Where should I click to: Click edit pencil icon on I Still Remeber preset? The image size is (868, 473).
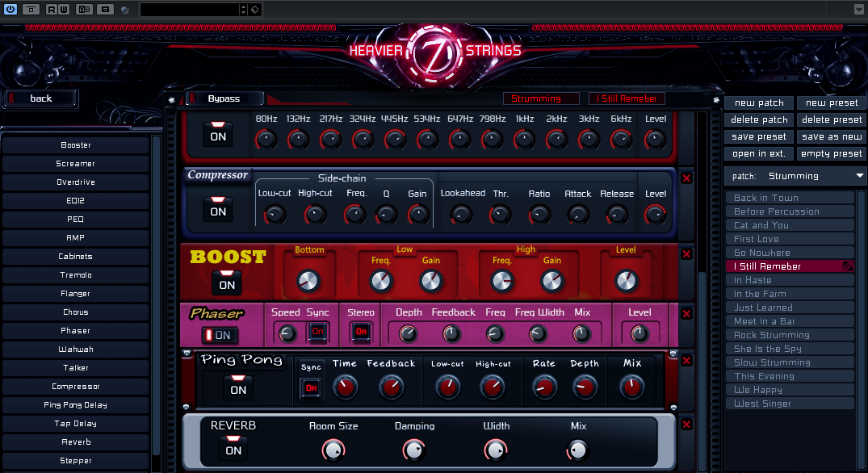(x=848, y=266)
